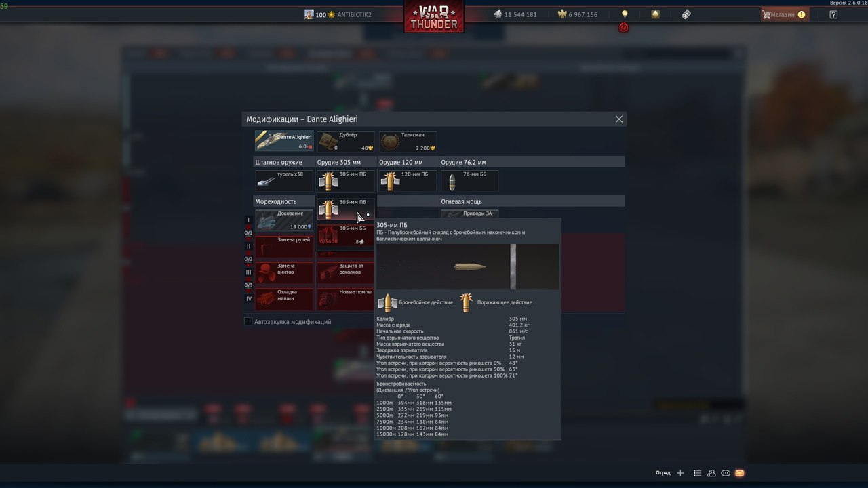Open the question-mark help icon
868x488 pixels.
833,14
